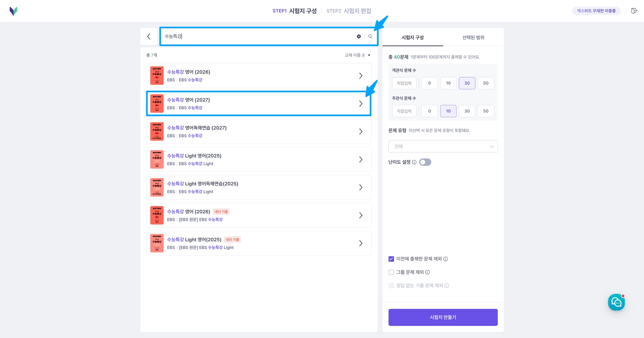Viewport: 644px width, 338px height.
Task: Click the 주관식 문제 수 label
Action: pyautogui.click(x=404, y=98)
